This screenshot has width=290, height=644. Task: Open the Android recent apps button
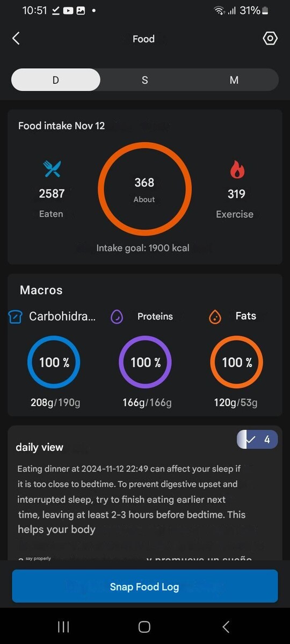pyautogui.click(x=63, y=627)
